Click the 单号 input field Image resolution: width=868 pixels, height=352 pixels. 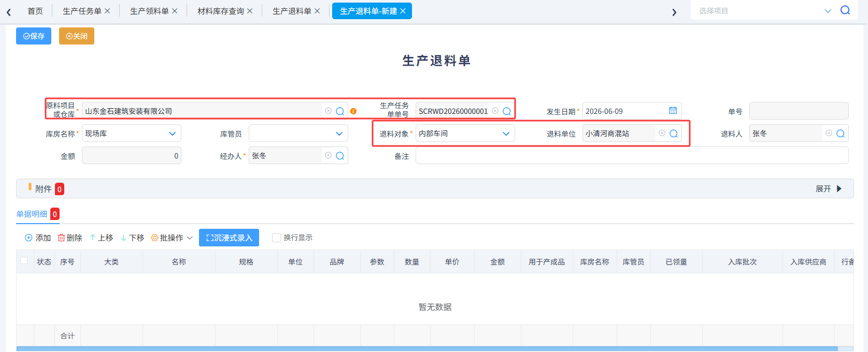tap(799, 111)
